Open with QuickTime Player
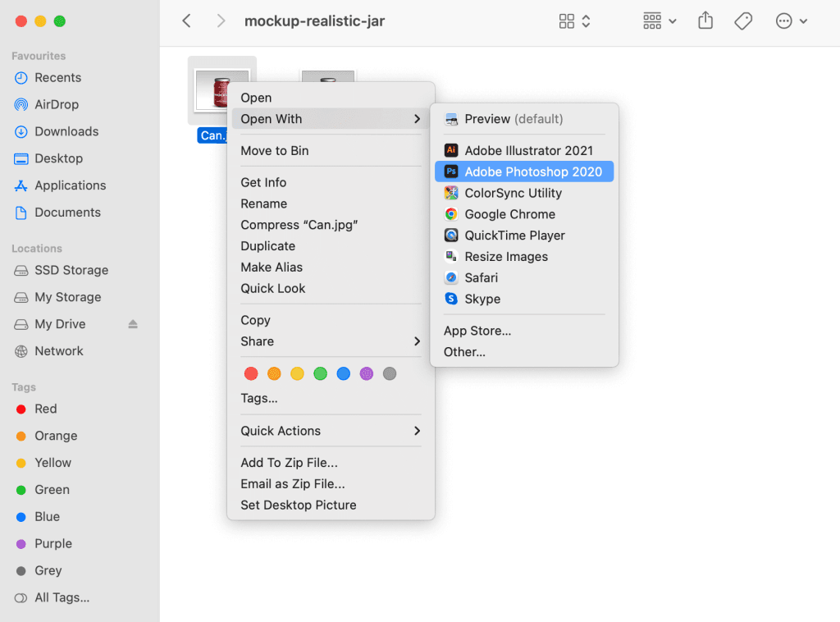Viewport: 840px width, 622px height. tap(524, 236)
